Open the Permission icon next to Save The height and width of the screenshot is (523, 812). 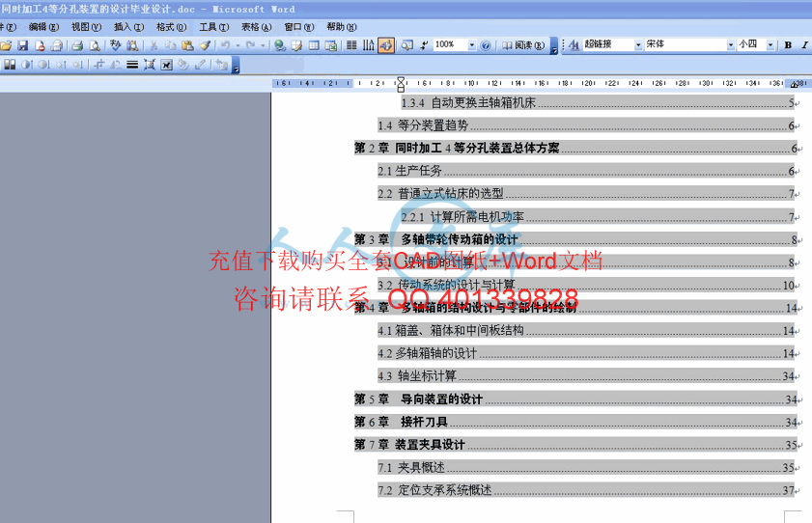click(x=40, y=45)
